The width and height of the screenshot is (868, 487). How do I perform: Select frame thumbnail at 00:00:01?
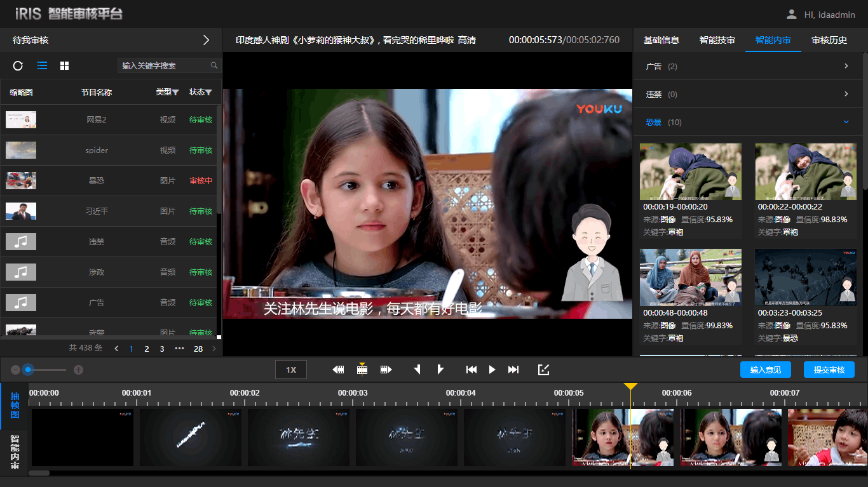191,437
